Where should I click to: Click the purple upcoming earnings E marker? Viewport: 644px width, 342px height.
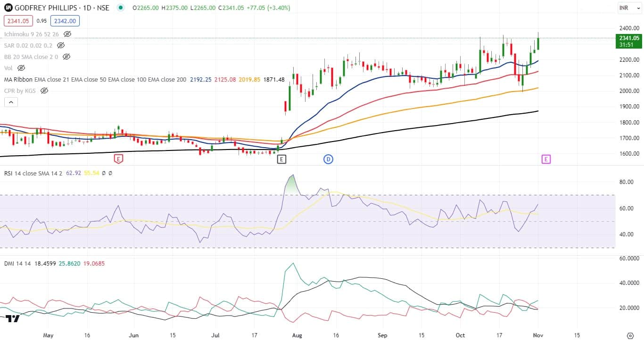(545, 159)
